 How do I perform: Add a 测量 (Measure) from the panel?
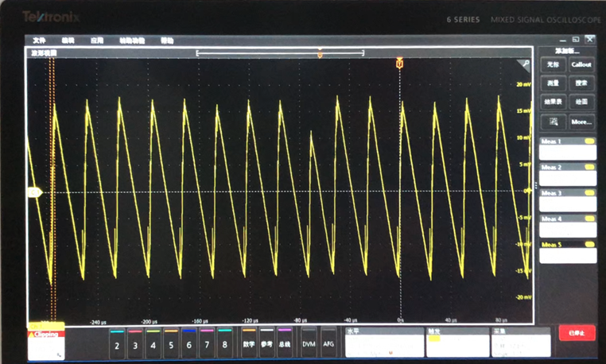553,83
